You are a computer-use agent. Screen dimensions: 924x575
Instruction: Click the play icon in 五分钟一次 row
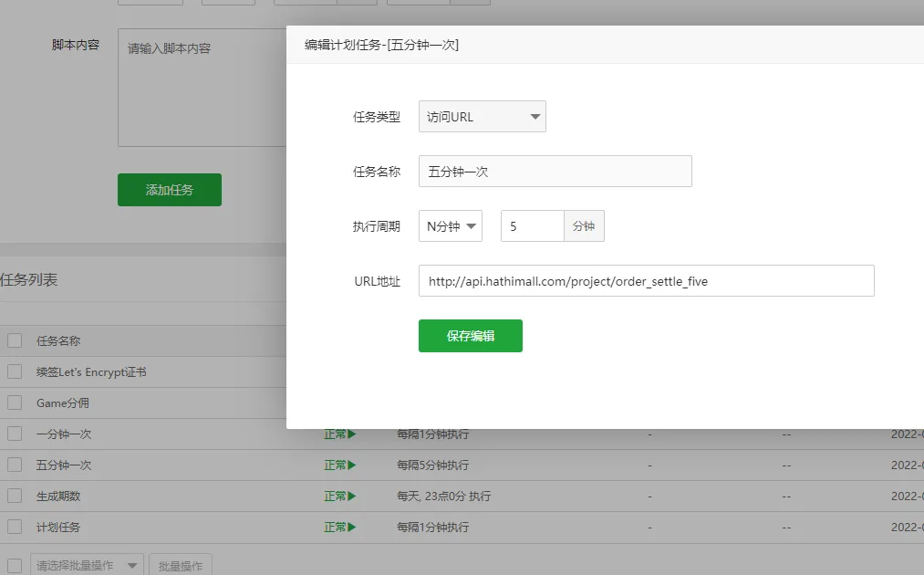[352, 465]
